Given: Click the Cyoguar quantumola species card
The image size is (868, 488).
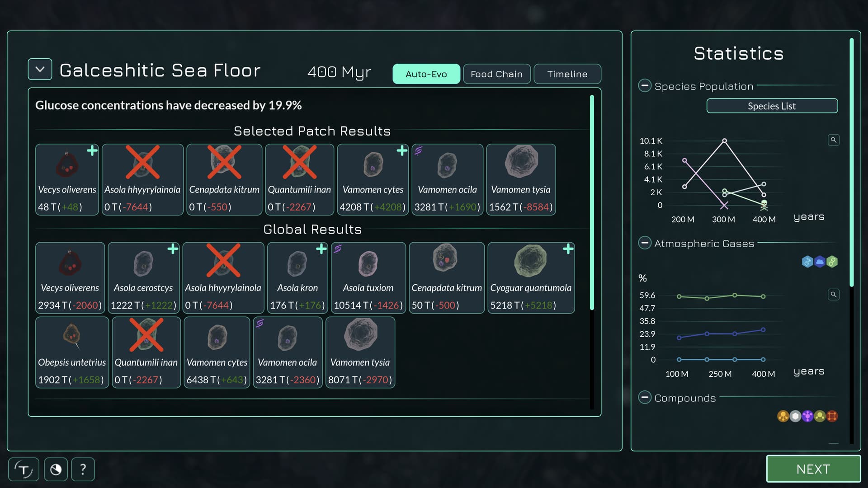Looking at the screenshot, I should [531, 278].
